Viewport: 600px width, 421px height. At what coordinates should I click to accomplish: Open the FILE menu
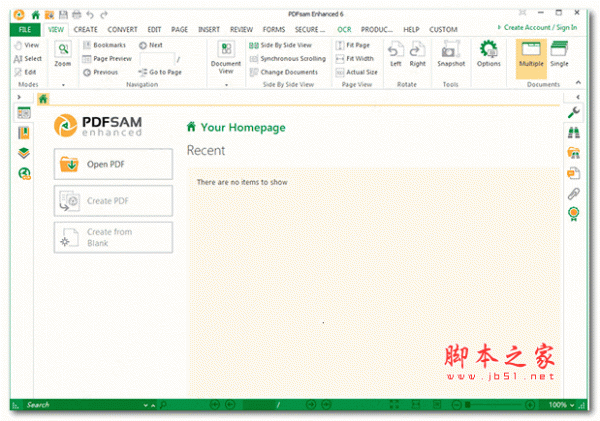click(23, 30)
